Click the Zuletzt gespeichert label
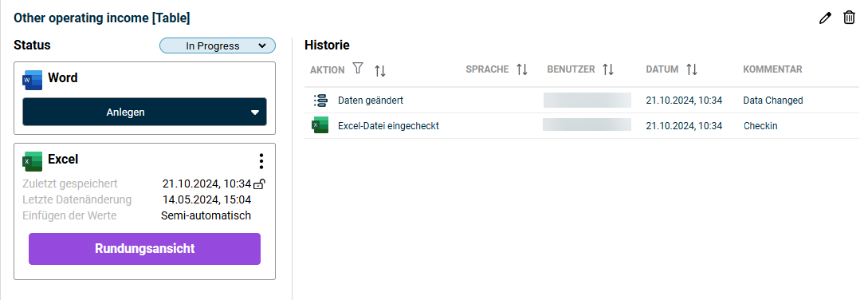 pyautogui.click(x=70, y=184)
